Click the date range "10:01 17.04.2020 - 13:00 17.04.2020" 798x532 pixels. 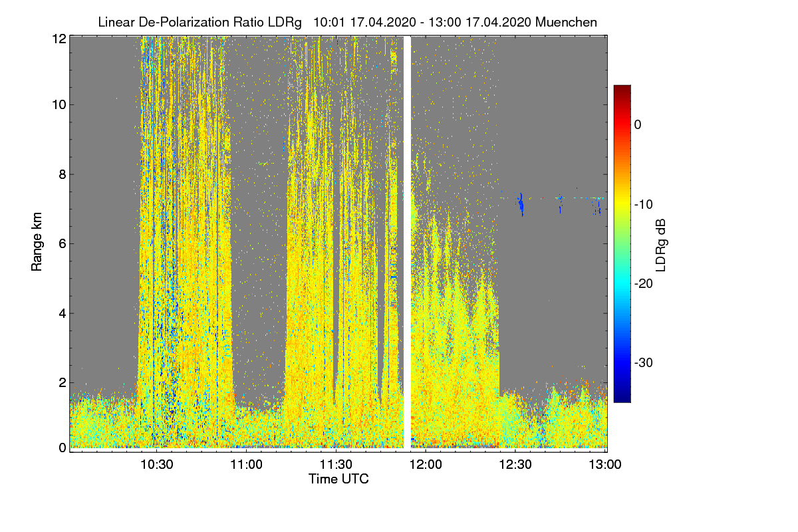point(422,22)
